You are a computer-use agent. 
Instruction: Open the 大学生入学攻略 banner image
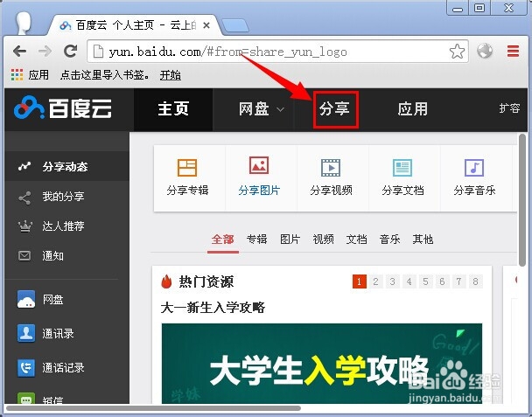[x=322, y=364]
